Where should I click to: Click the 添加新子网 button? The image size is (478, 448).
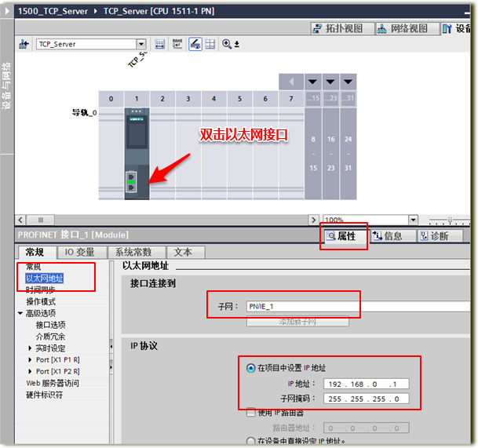[297, 322]
